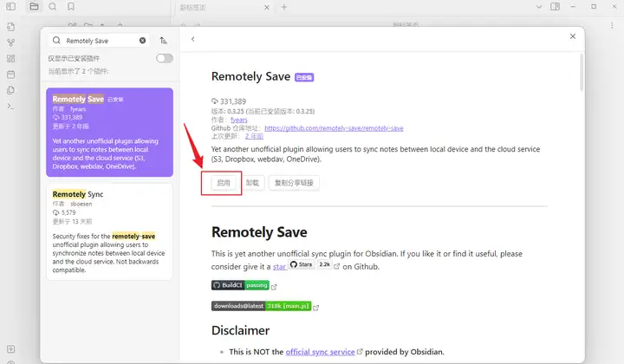
Task: Open the file explorer folder icon
Action: (34, 7)
